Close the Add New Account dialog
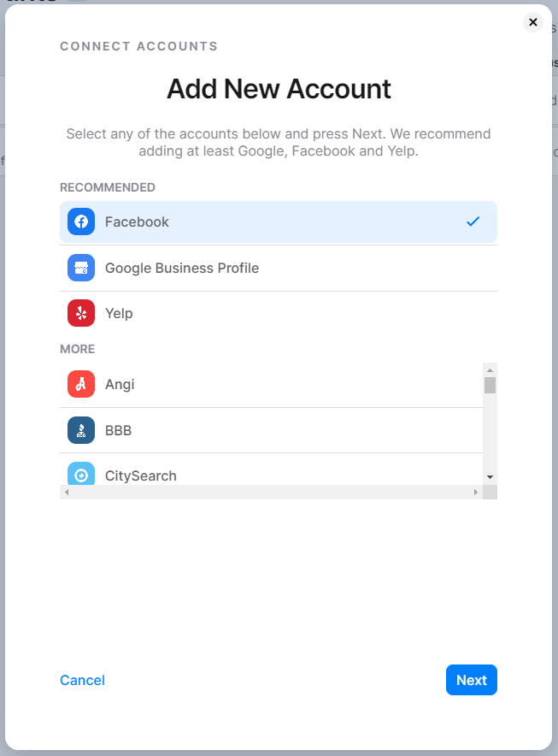Viewport: 558px width, 756px height. pos(533,22)
